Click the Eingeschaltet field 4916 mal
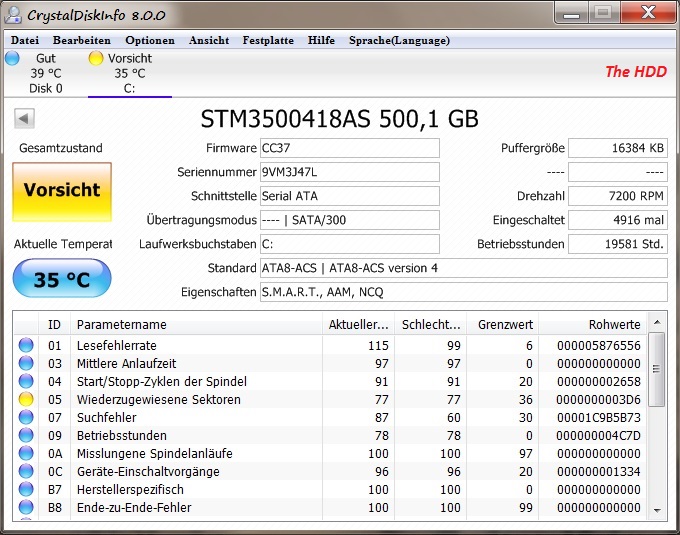 pos(618,220)
